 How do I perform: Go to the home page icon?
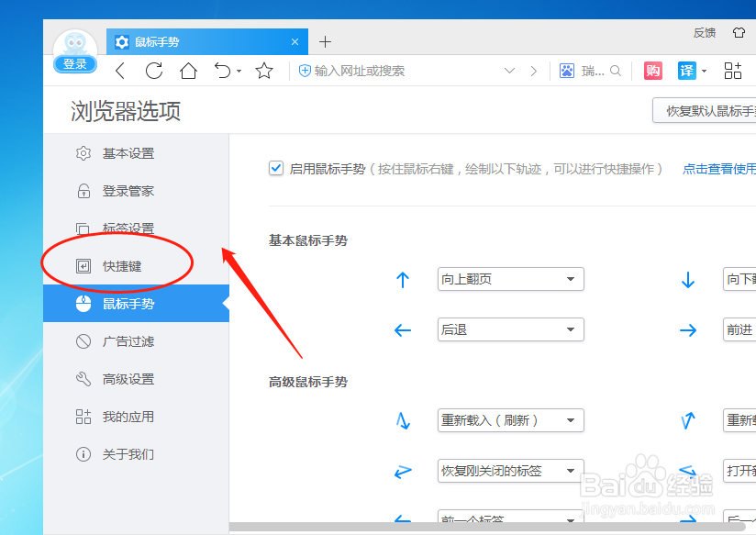tap(188, 71)
